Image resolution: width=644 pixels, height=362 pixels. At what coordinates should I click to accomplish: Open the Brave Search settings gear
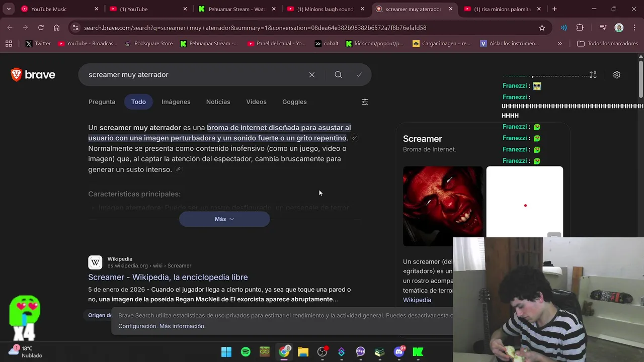tap(617, 75)
